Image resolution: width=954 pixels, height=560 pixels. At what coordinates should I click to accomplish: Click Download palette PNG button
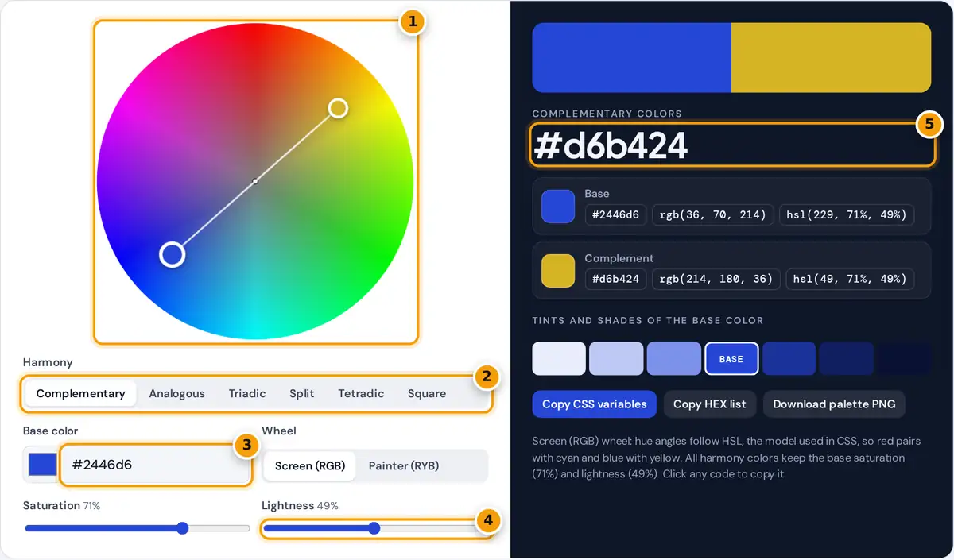pyautogui.click(x=834, y=404)
